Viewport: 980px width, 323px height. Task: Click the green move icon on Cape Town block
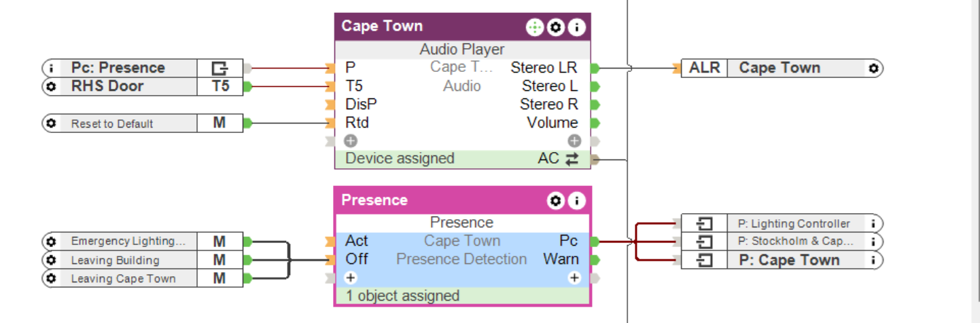(535, 27)
